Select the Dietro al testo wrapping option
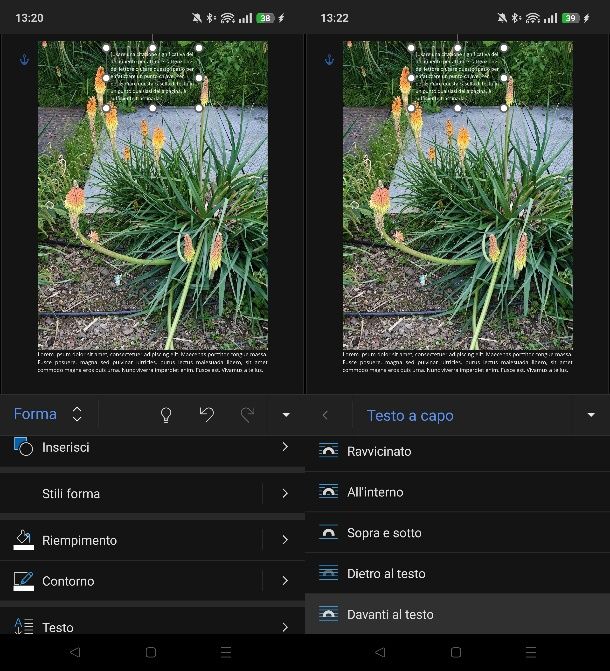The width and height of the screenshot is (610, 671). (386, 573)
